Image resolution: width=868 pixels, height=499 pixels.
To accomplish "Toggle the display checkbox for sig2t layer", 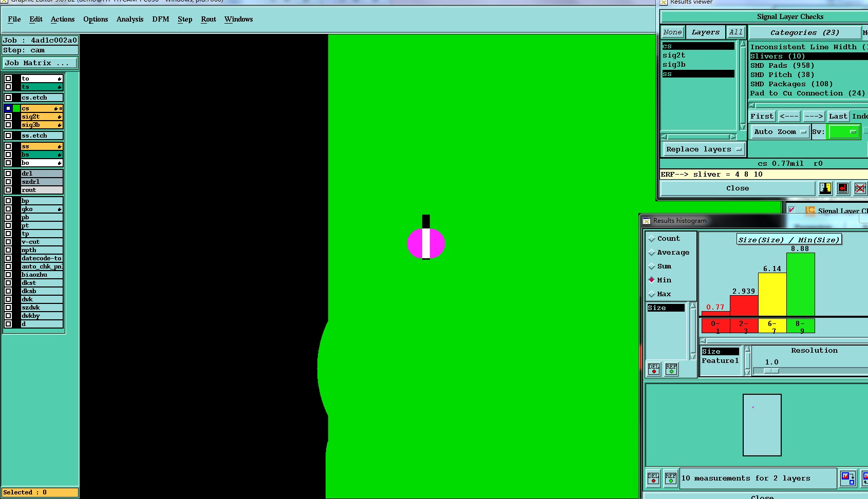I will pyautogui.click(x=8, y=117).
